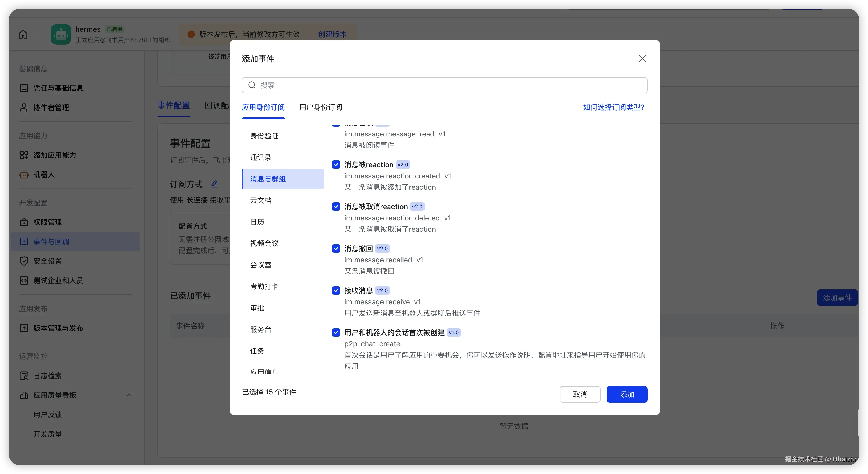Click the 添加 confirm button
This screenshot has width=868, height=474.
(627, 394)
